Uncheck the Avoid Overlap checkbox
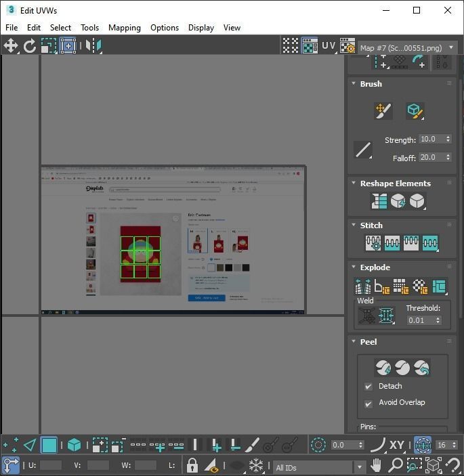The image size is (464, 476). (368, 404)
